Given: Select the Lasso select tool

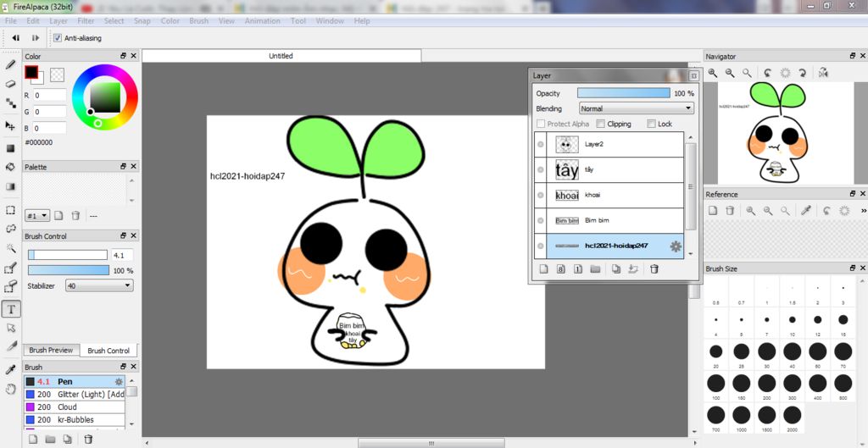Looking at the screenshot, I should [x=10, y=229].
